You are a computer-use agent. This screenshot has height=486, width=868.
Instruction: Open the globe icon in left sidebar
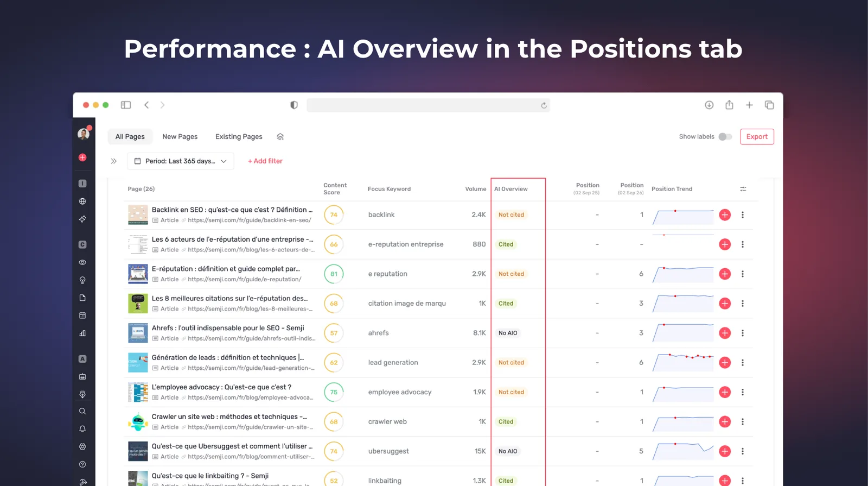coord(82,201)
